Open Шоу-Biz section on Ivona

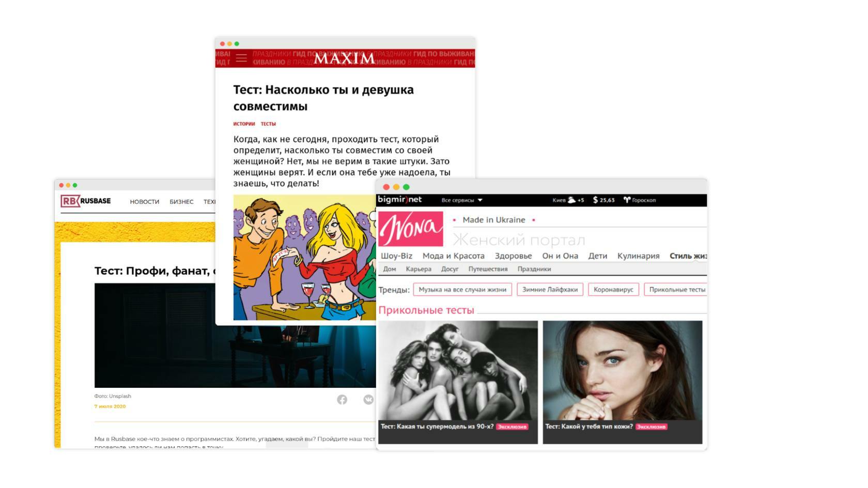[396, 256]
